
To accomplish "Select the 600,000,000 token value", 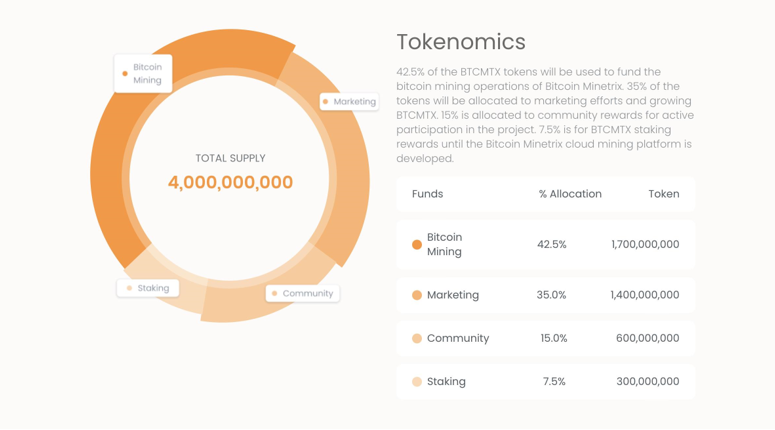I will click(x=647, y=338).
